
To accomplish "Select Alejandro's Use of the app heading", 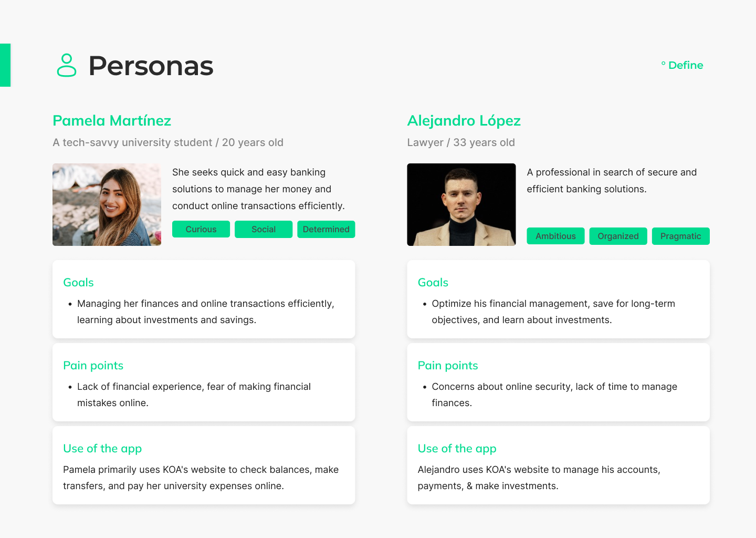I will 457,449.
